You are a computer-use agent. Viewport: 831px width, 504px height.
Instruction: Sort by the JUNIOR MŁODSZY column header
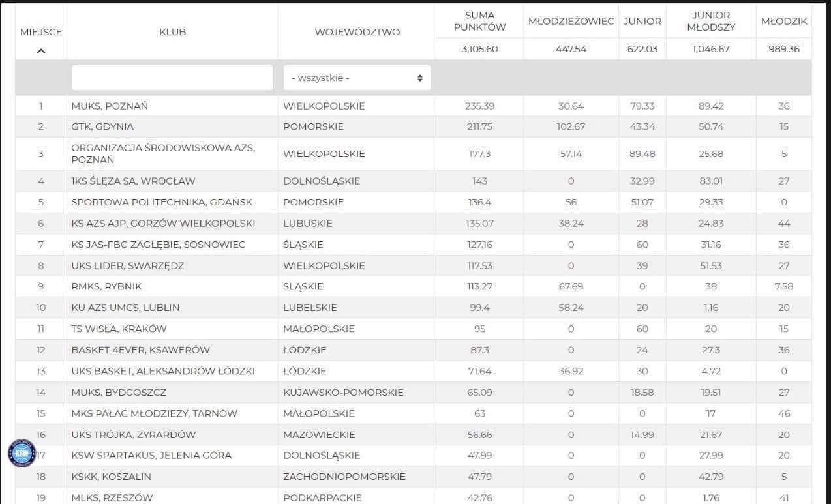tap(711, 21)
